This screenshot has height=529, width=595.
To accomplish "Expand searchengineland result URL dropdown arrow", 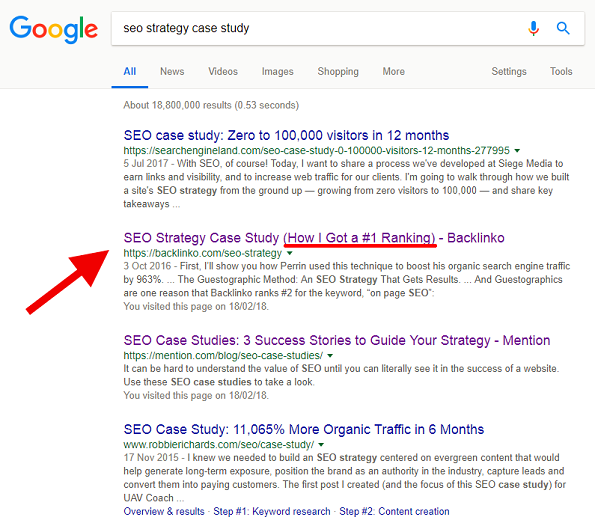I will (517, 151).
